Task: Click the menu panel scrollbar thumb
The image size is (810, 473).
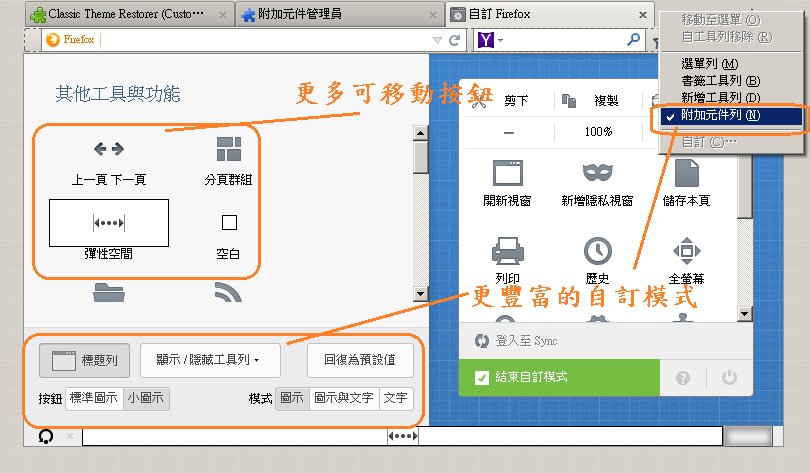Action: tap(744, 186)
